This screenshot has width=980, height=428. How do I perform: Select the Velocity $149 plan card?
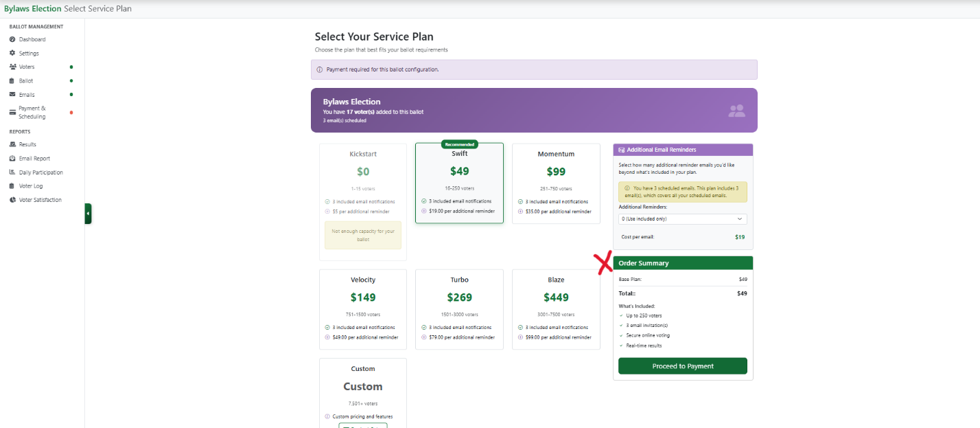363,309
